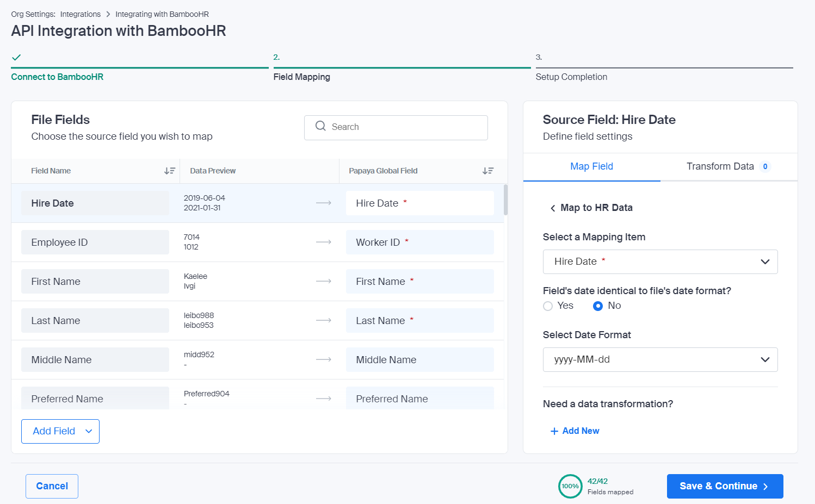Click the Last Name Papaya Global field

click(420, 320)
